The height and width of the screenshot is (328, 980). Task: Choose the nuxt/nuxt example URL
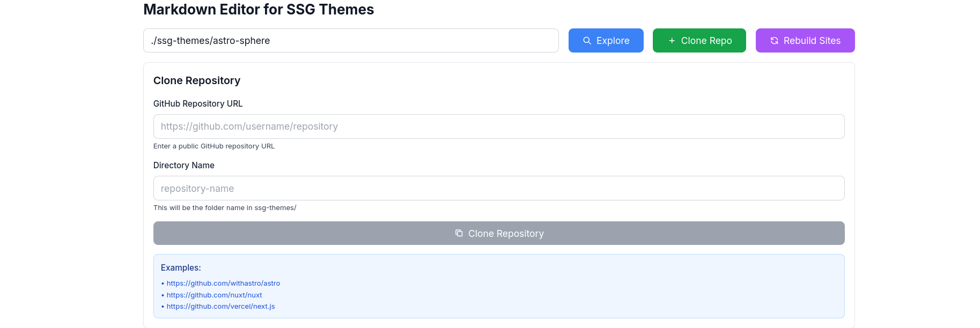pos(214,295)
